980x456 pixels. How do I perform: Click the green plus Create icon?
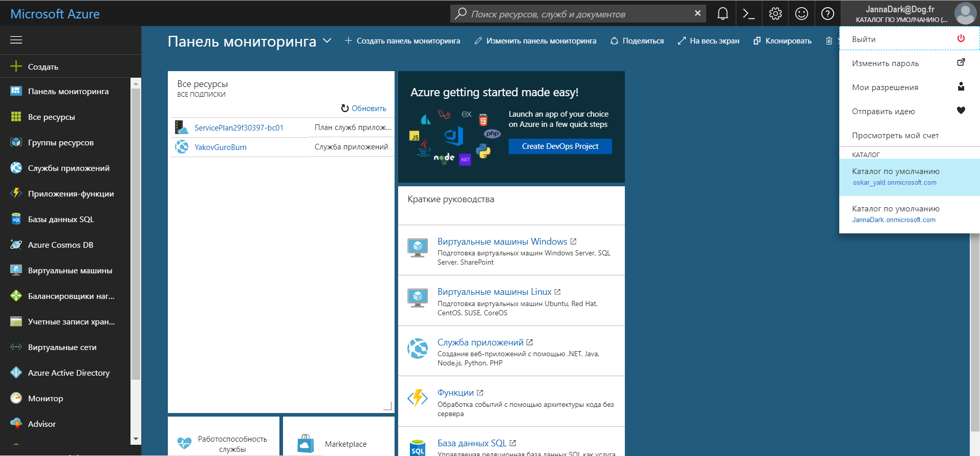tap(16, 67)
